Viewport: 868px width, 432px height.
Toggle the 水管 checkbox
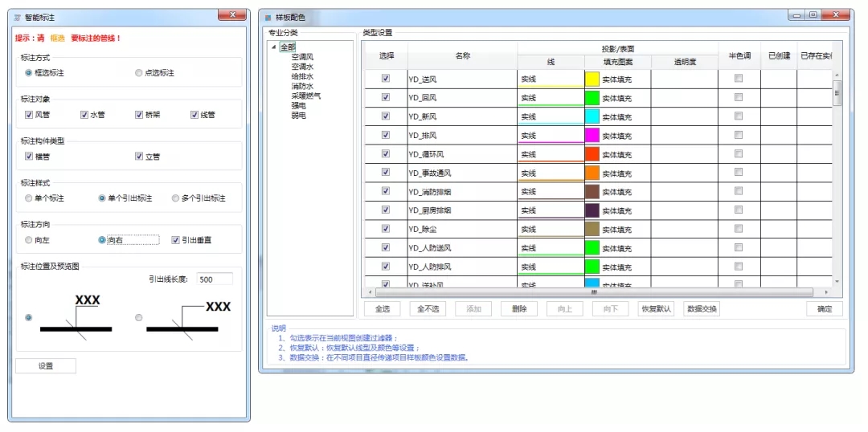point(84,115)
